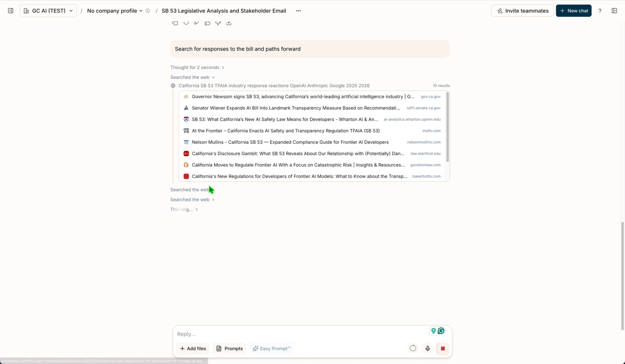Expand the Thought for 2 seconds section
The width and height of the screenshot is (625, 364).
(197, 68)
